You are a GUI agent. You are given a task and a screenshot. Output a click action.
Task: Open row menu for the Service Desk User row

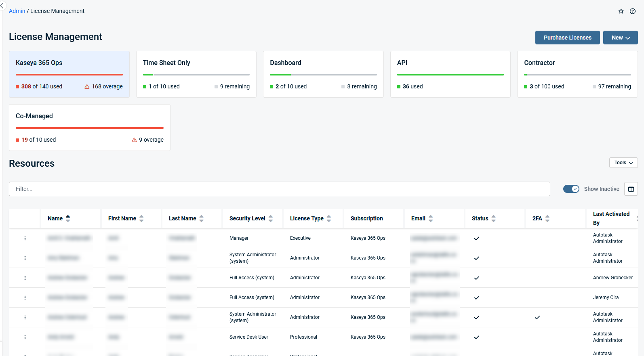pyautogui.click(x=25, y=337)
